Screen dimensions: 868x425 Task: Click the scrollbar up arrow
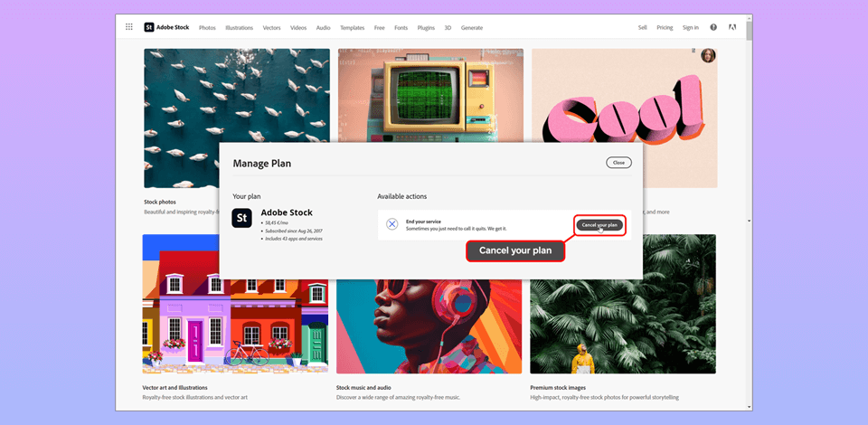coord(749,18)
